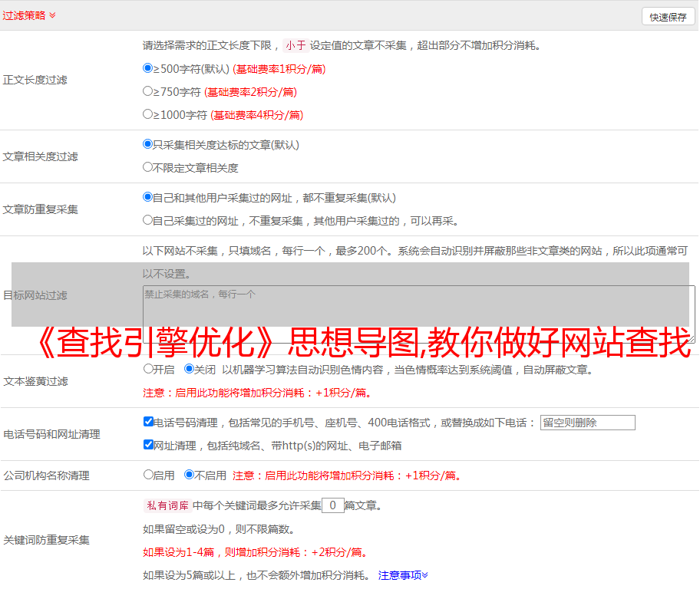This screenshot has height=589, width=700.
Task: Click the 快速保存 button
Action: (x=668, y=17)
